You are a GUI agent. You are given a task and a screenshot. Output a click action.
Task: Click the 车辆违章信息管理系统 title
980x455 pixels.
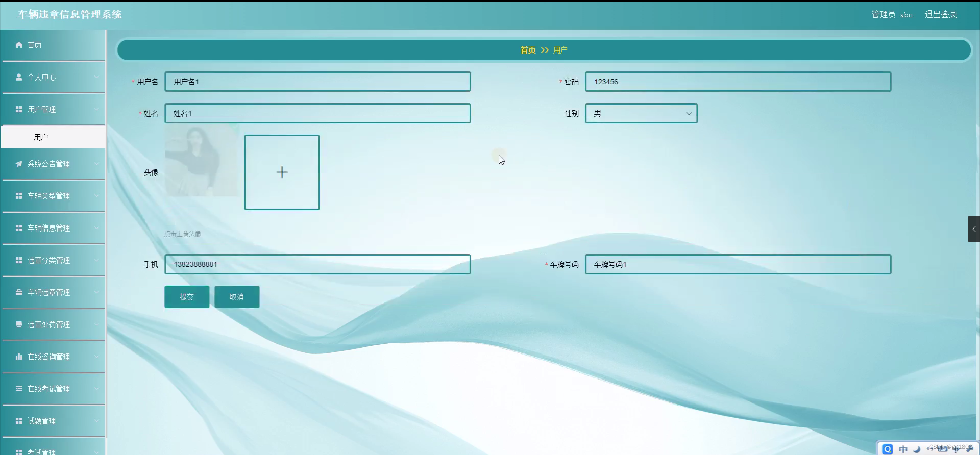coord(70,14)
